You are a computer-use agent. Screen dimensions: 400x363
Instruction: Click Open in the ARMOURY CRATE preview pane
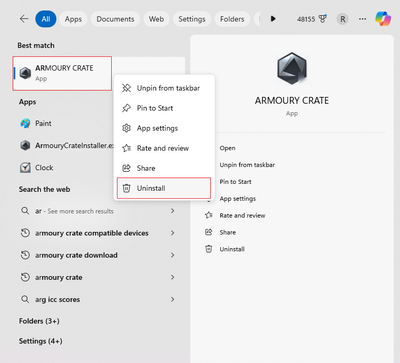(x=227, y=148)
